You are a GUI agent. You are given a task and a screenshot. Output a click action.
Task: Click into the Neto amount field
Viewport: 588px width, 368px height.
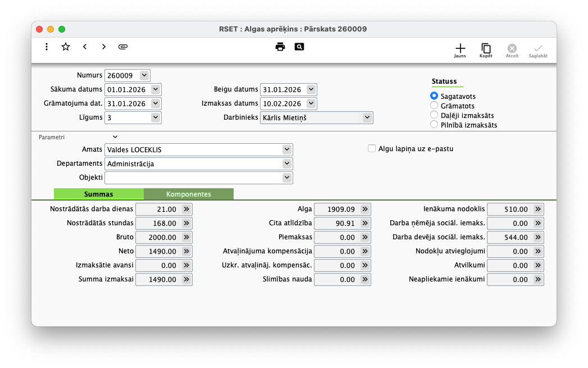158,251
